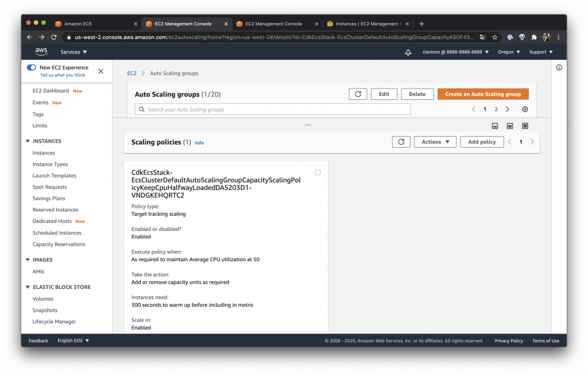This screenshot has height=375, width=588.
Task: Collapse the INSTANCES sidebar section
Action: [x=28, y=141]
